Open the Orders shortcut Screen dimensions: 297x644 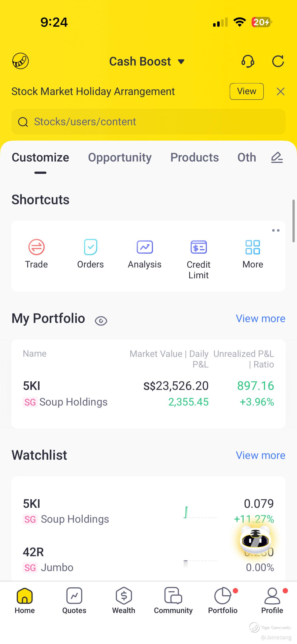pos(90,253)
